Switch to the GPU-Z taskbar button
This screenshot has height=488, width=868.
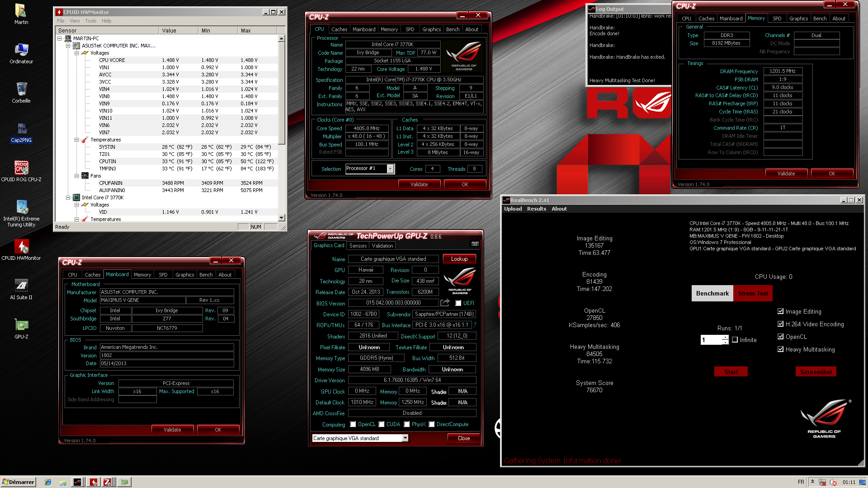(124, 482)
